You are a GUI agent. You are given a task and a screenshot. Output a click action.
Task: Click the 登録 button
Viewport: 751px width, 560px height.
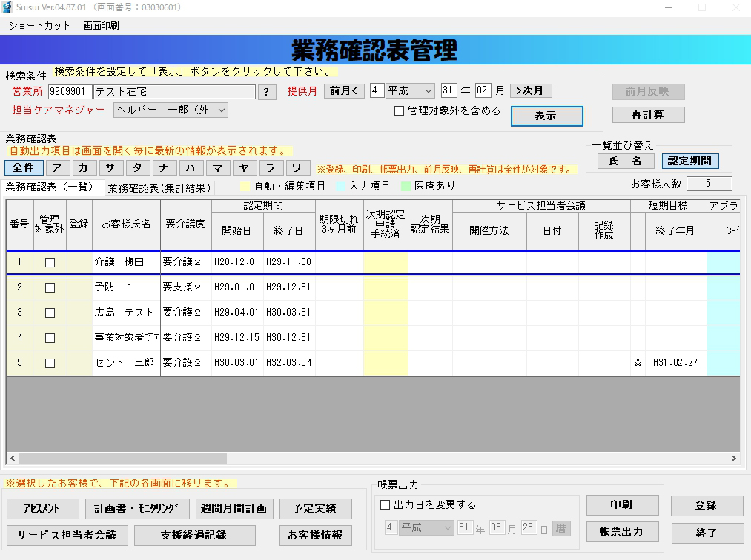(x=707, y=506)
